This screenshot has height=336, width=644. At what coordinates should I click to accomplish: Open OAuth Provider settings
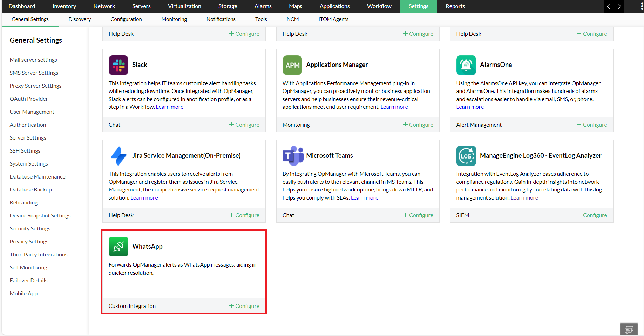point(29,99)
